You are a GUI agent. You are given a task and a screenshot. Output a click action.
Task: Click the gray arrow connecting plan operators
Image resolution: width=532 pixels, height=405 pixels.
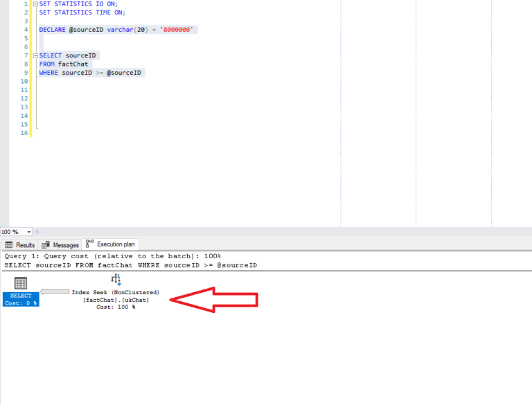pos(55,292)
